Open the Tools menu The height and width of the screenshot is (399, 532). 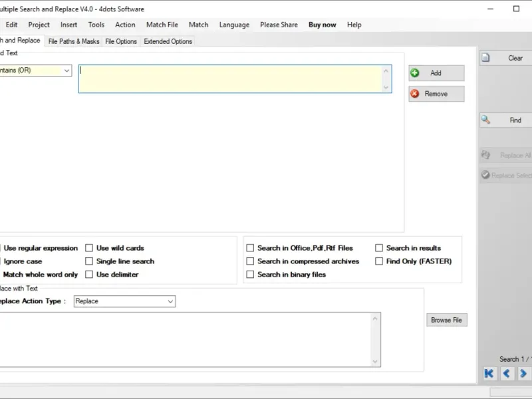96,25
